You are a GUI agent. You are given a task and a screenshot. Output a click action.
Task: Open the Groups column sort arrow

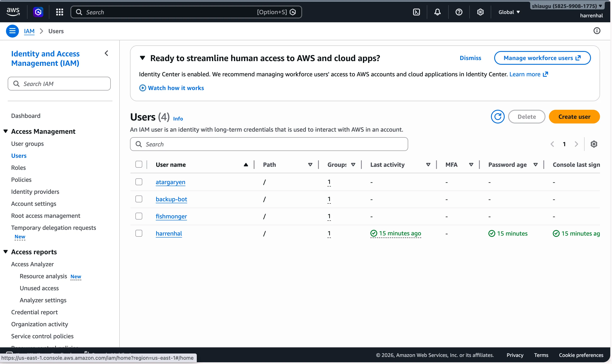[353, 165]
